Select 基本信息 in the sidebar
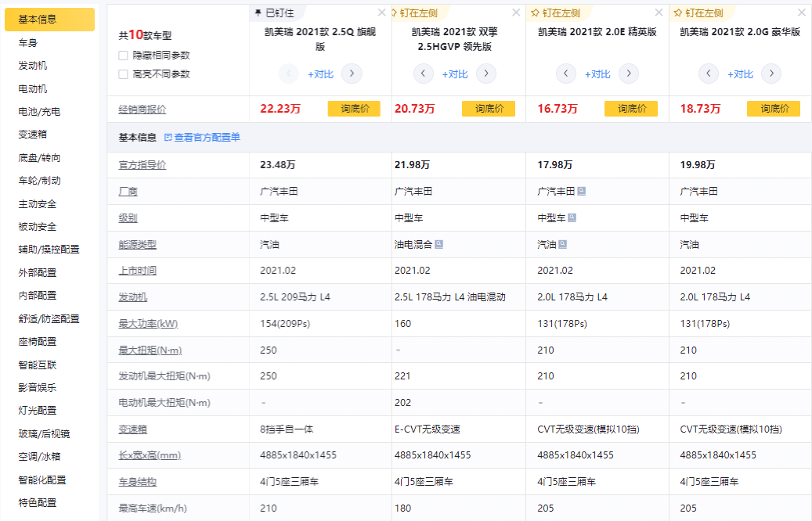Viewport: 812px width, 521px height. click(x=49, y=19)
